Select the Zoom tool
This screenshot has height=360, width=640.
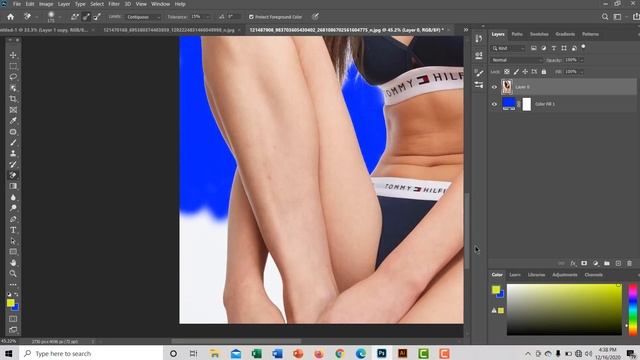[13, 273]
